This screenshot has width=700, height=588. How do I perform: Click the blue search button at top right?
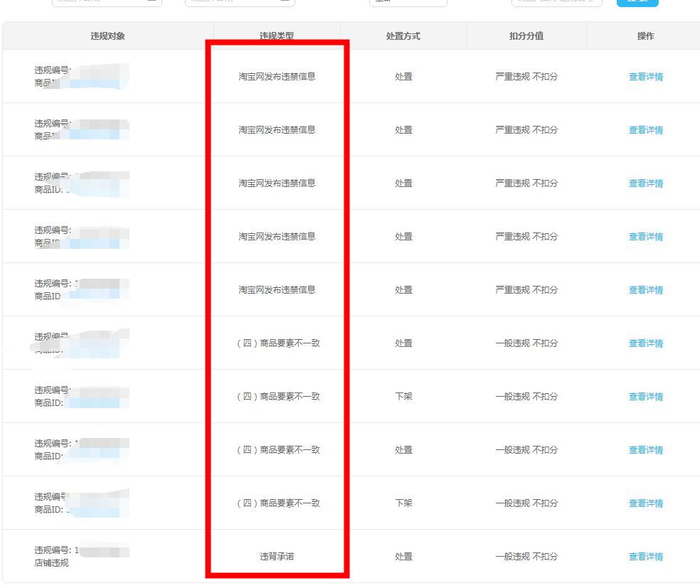click(637, 2)
